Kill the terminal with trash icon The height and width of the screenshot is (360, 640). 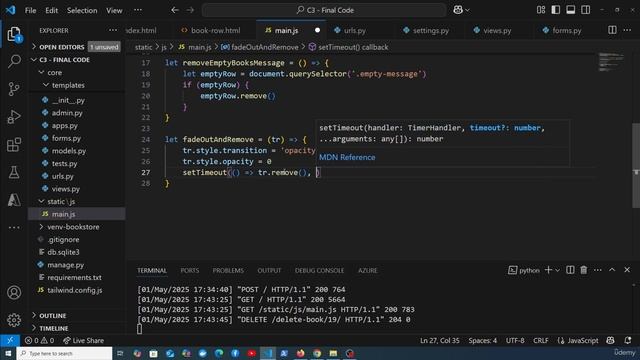coord(584,270)
